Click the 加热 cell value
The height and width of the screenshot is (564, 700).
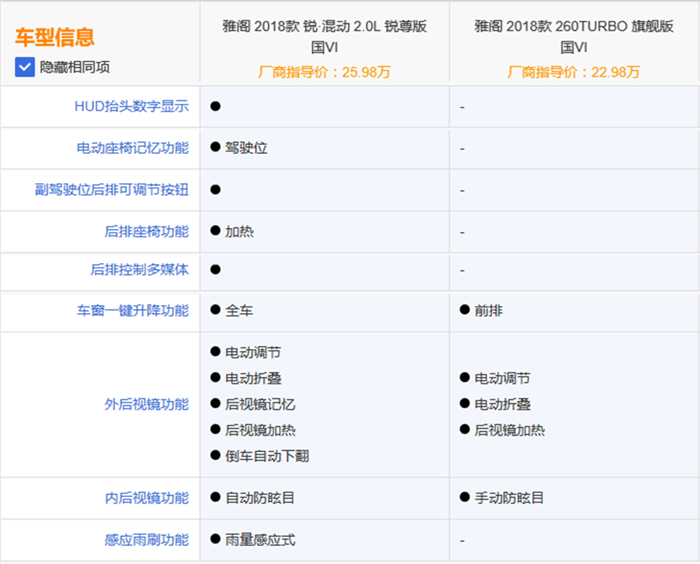239,231
